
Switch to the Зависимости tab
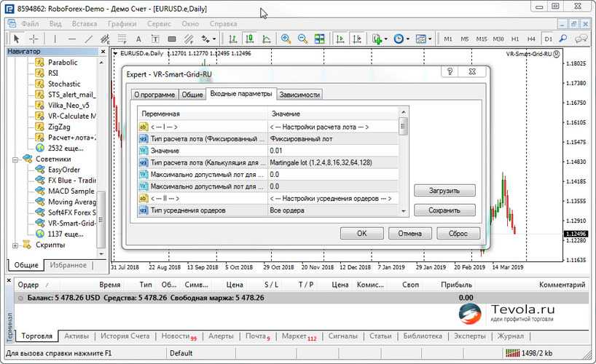[x=299, y=95]
